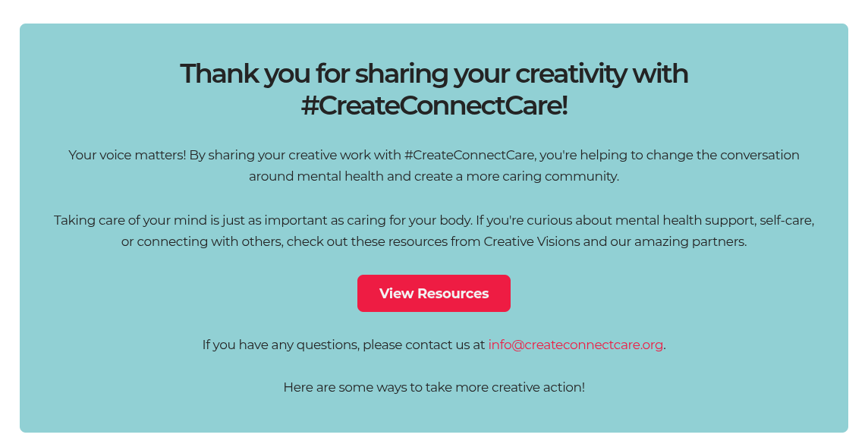
Task: Open the info@createconnectcare.org email link
Action: [575, 345]
